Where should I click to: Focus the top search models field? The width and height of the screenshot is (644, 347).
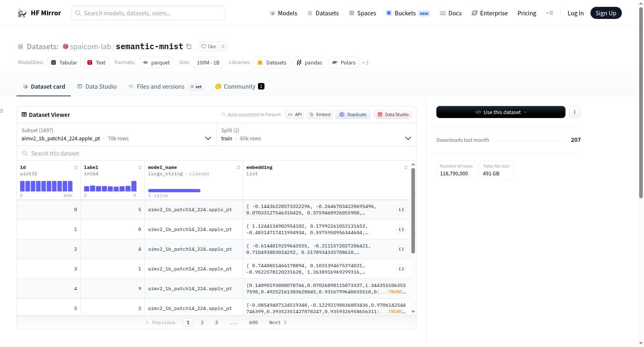tap(148, 13)
